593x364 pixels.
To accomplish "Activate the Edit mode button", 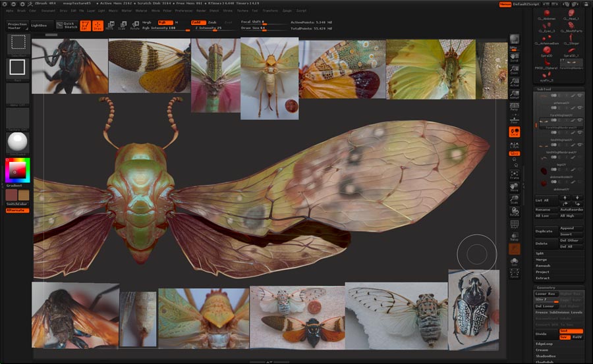I will [85, 26].
